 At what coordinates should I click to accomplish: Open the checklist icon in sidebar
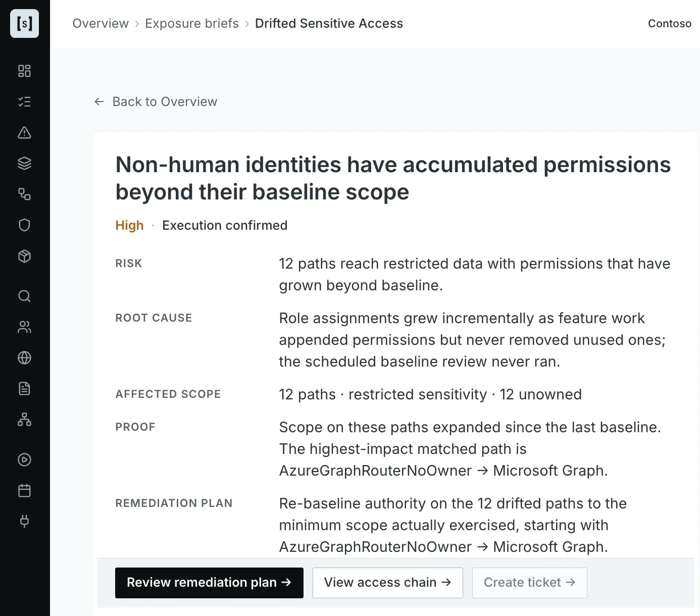pos(24,101)
